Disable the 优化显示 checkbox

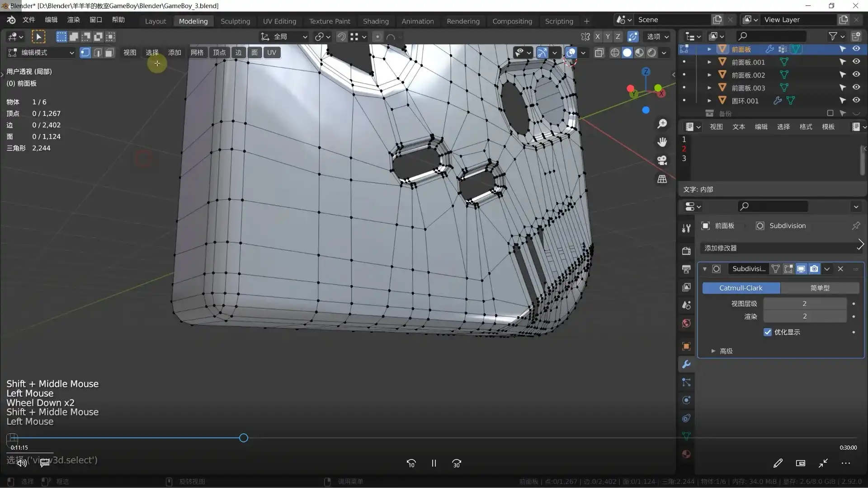[768, 332]
